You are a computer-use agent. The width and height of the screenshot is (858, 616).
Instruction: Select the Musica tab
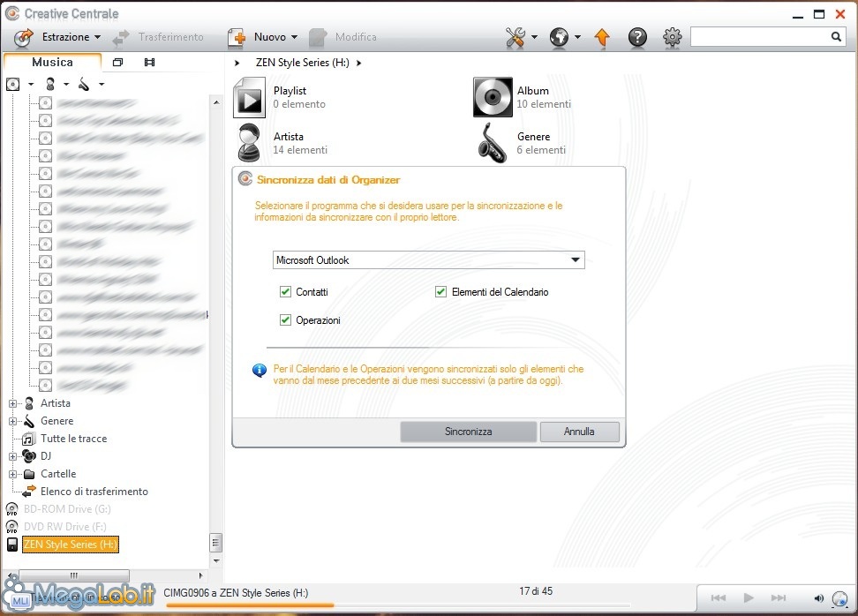click(x=53, y=62)
